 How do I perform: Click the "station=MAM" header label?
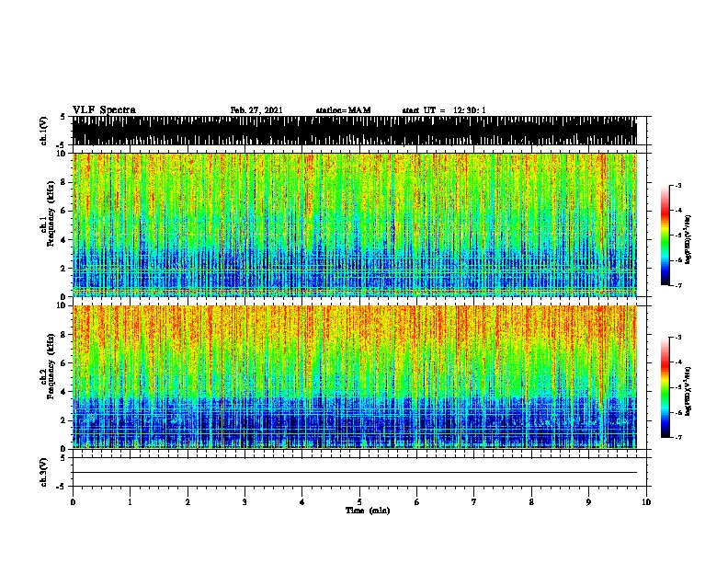tap(343, 110)
